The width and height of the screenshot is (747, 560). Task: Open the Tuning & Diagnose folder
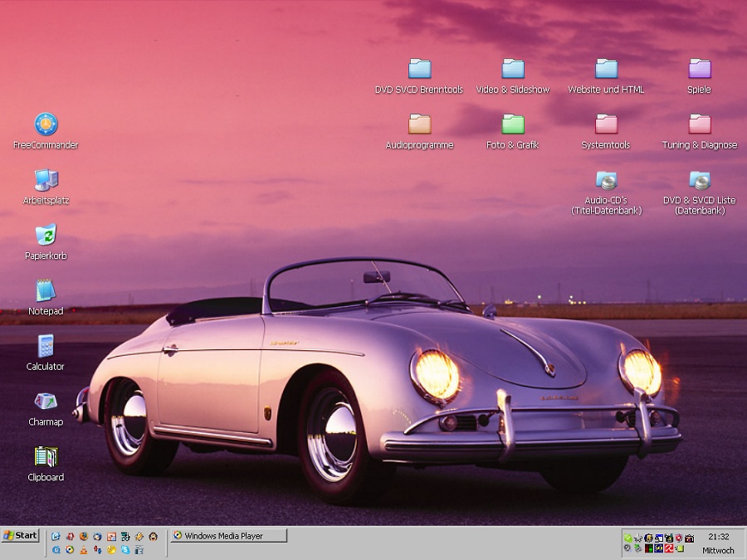(x=700, y=131)
